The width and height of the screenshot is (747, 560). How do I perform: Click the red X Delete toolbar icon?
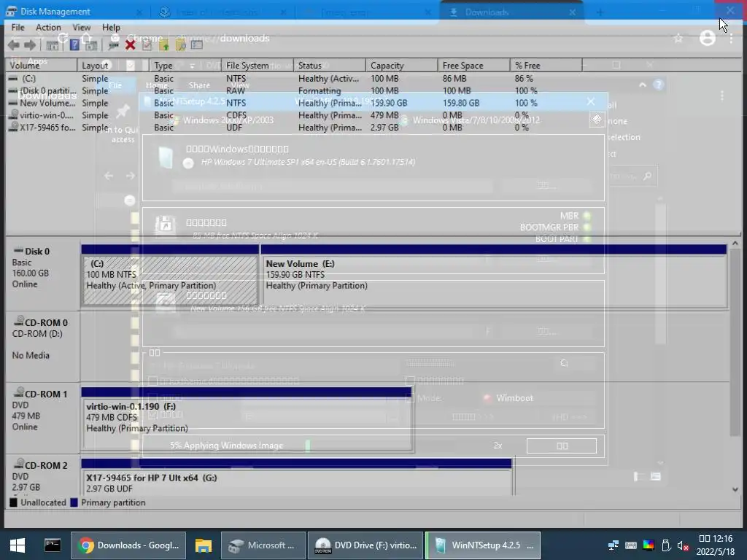pos(130,45)
